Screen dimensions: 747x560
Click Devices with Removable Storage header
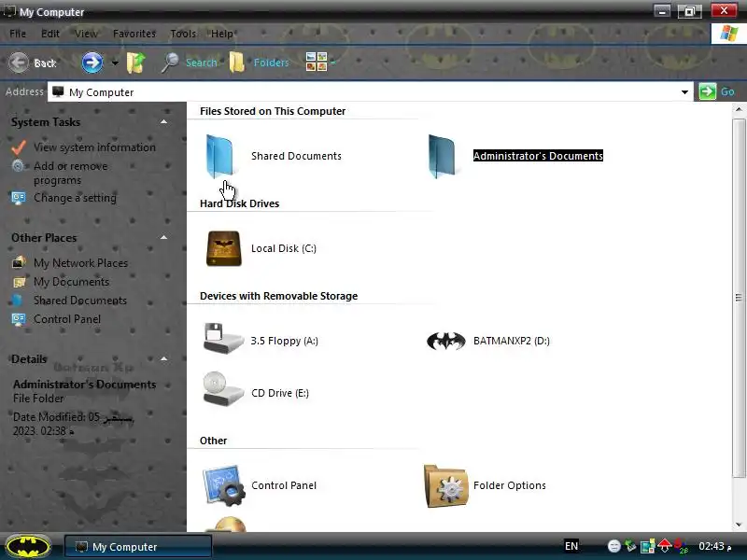pyautogui.click(x=278, y=296)
